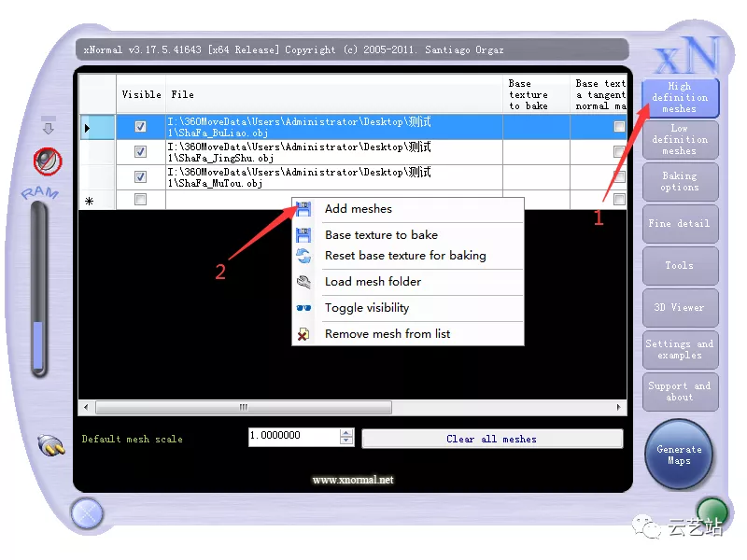This screenshot has height=560, width=747.
Task: Click the scrollbar left arrow
Action: 86,407
